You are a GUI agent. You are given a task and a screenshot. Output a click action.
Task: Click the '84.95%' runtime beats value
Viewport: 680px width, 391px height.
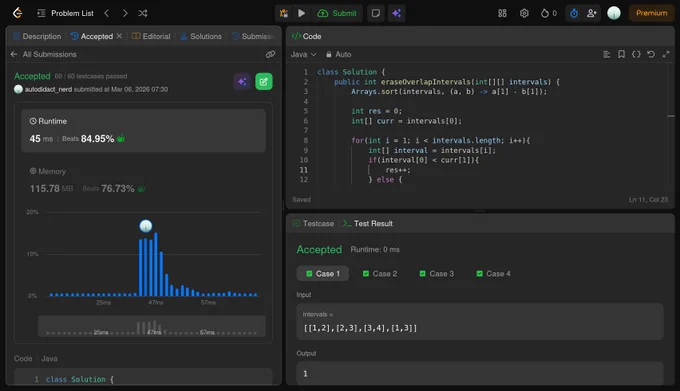coord(97,139)
